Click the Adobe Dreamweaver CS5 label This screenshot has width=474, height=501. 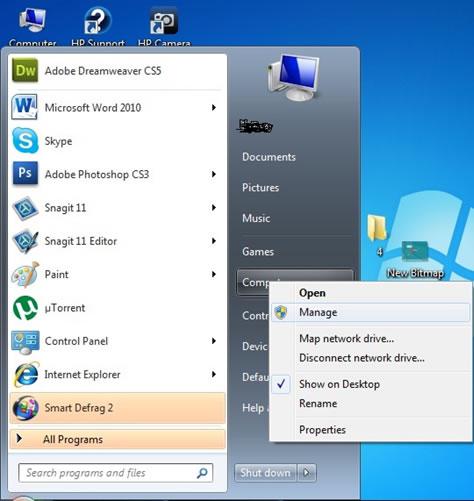pos(103,71)
